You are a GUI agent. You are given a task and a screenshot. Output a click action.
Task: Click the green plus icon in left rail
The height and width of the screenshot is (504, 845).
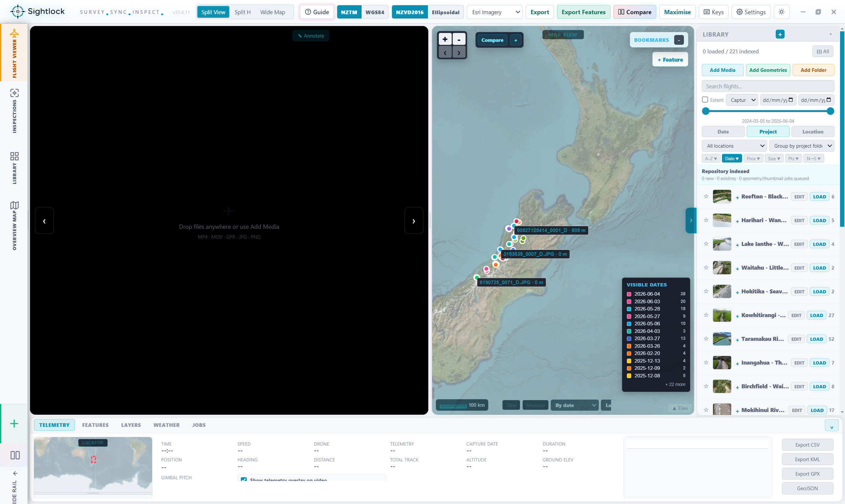tap(14, 424)
